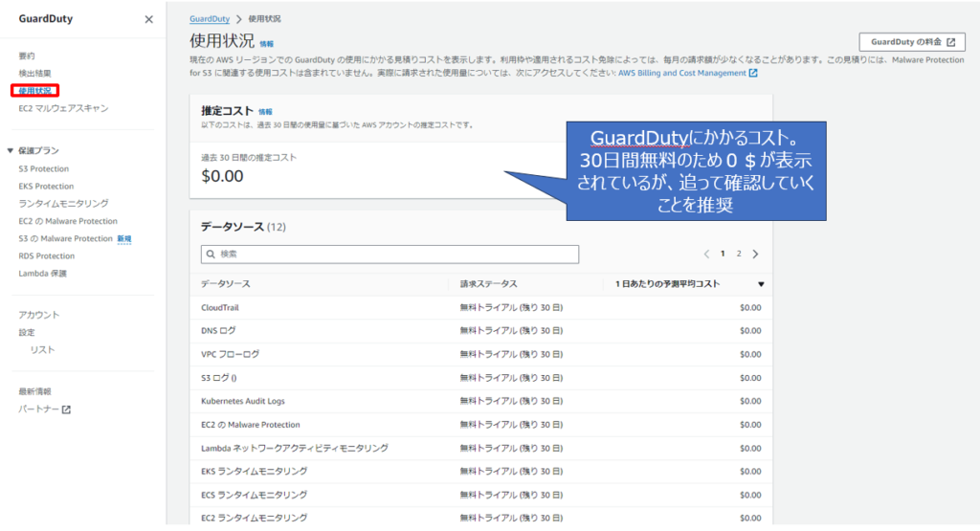Open S3 の Malware Protection sidebar item
Viewport: 980px width, 531px height.
click(66, 238)
